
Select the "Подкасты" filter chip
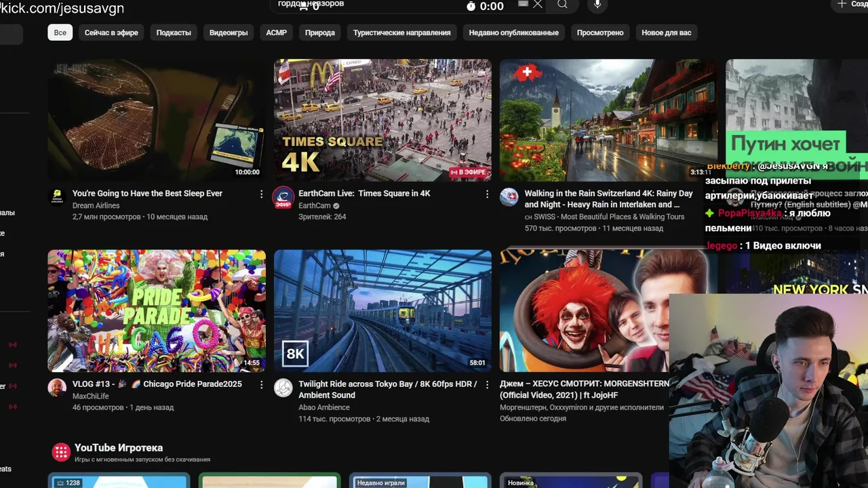click(174, 33)
